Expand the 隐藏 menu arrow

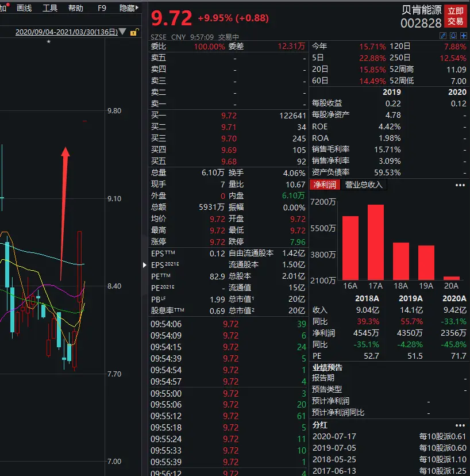point(136,7)
